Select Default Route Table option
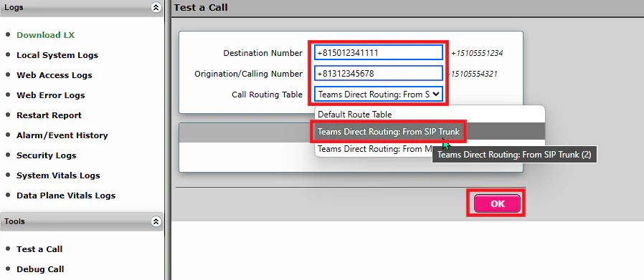 430,115
